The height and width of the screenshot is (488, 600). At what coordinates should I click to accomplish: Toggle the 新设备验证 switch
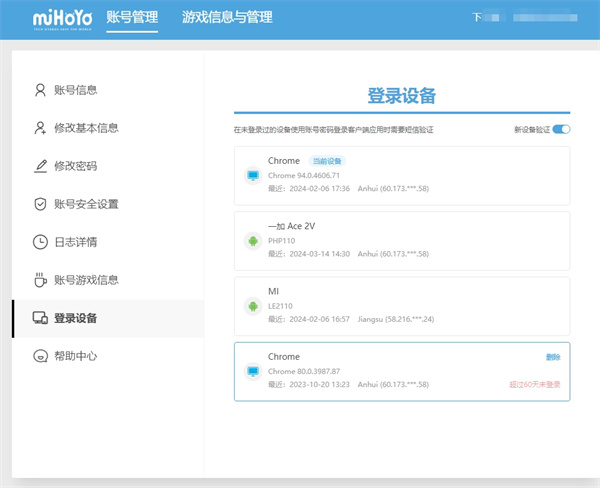pyautogui.click(x=561, y=129)
